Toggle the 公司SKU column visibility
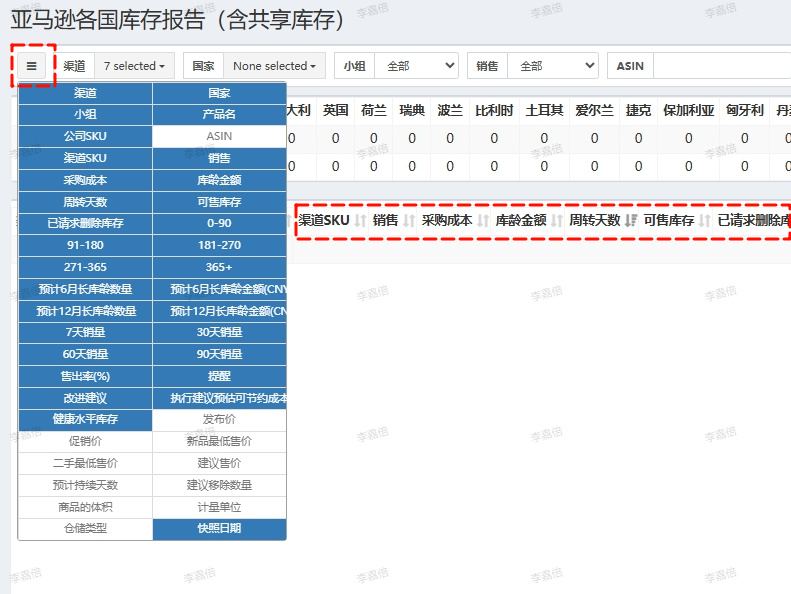This screenshot has width=791, height=594. (x=85, y=136)
